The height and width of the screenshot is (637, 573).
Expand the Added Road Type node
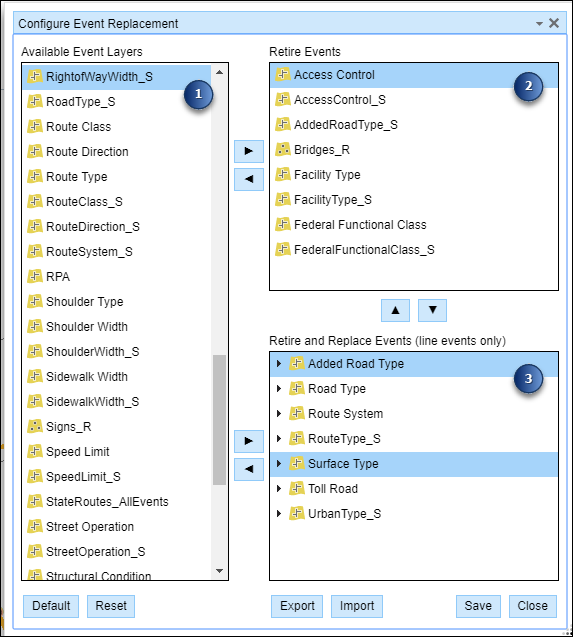coord(279,364)
